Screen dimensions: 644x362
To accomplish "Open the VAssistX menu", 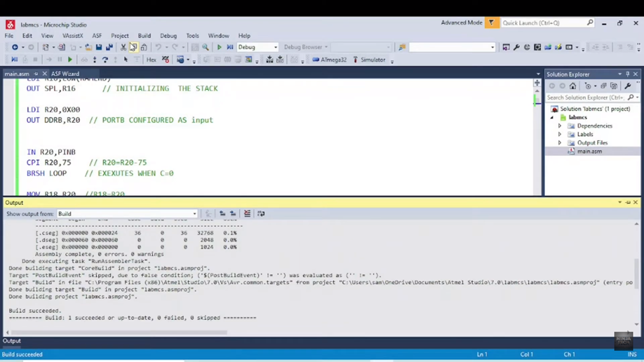I will 73,36.
